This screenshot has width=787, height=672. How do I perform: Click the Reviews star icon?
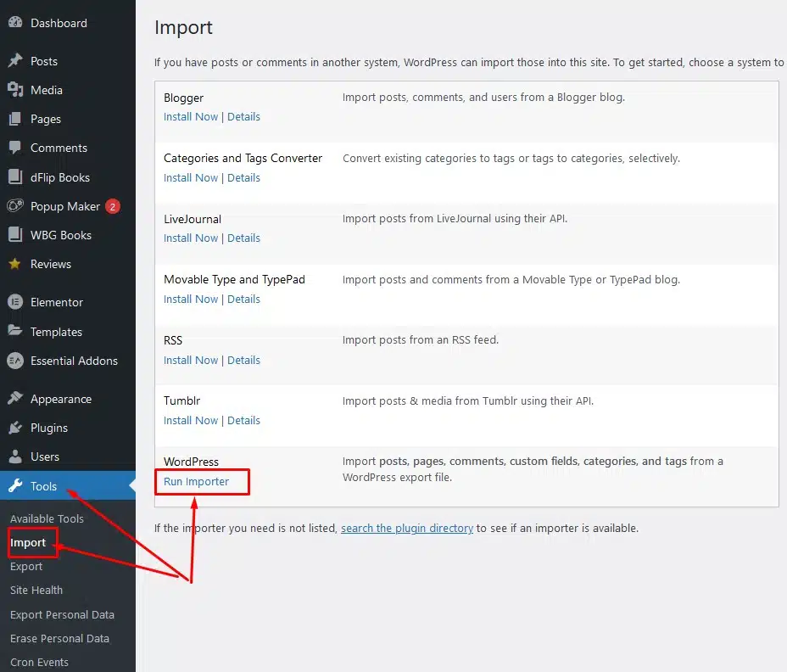click(x=15, y=264)
